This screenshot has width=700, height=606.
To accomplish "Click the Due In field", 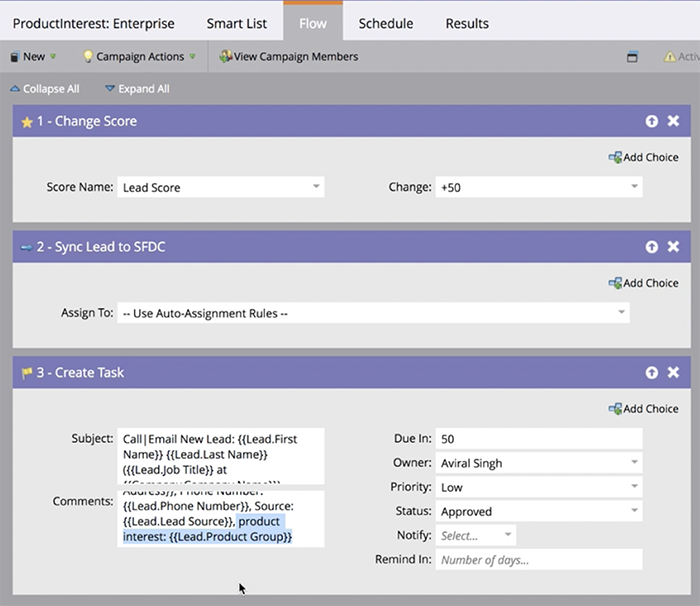I will (x=539, y=439).
